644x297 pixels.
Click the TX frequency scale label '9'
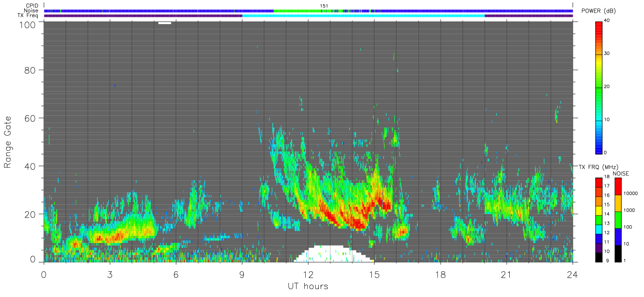coord(606,261)
